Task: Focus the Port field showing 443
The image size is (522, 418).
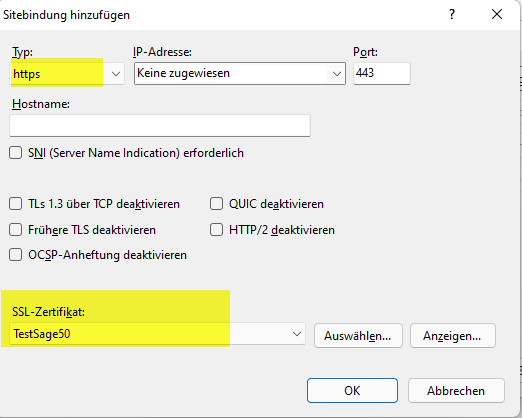Action: coord(382,73)
